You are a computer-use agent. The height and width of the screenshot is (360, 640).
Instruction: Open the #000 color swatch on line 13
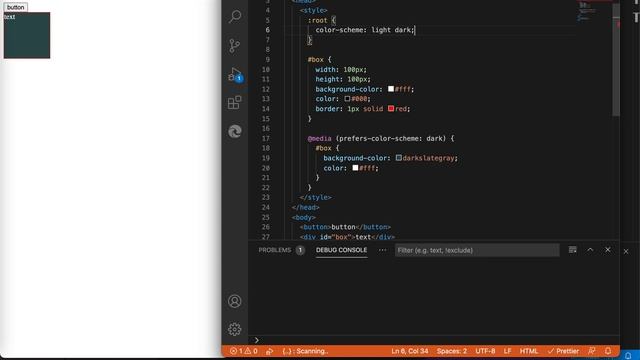347,98
